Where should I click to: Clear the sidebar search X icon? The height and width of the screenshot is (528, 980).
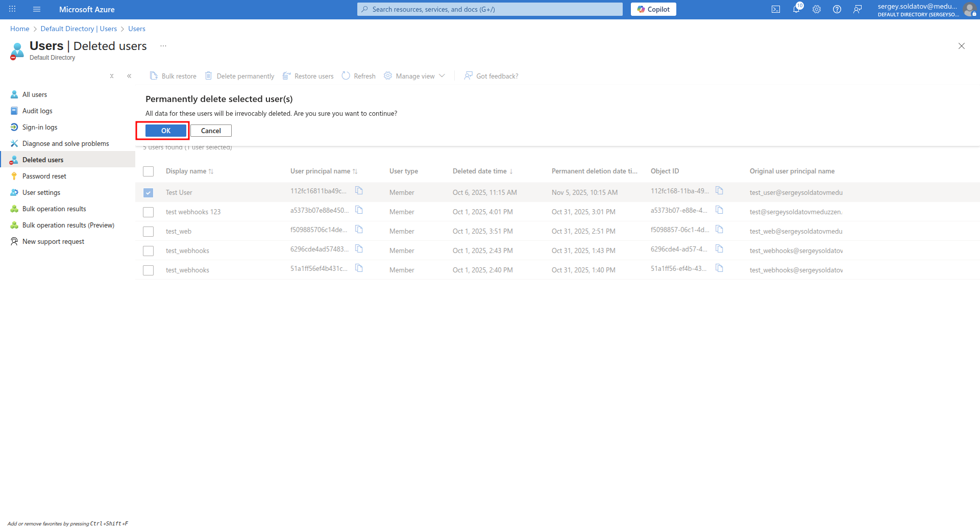(112, 76)
